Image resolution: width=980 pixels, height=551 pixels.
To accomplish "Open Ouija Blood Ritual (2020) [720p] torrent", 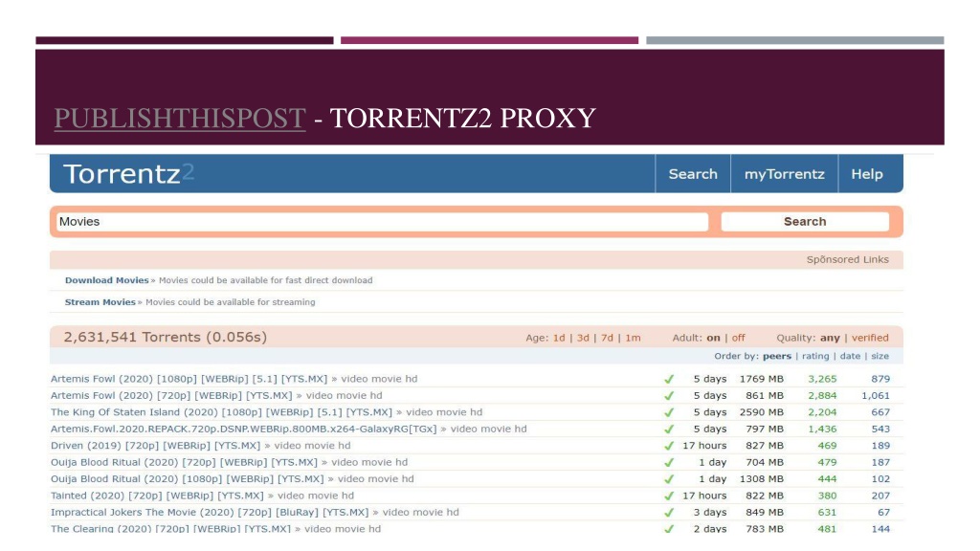I will pos(184,462).
